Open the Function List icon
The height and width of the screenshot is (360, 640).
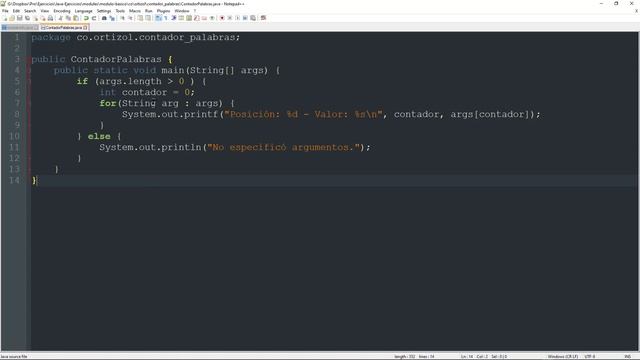point(197,18)
